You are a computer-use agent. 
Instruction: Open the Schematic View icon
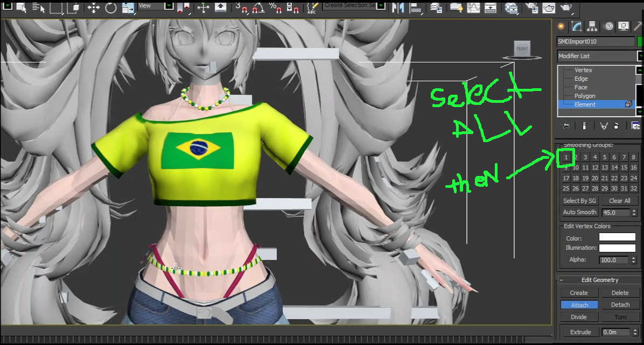(x=491, y=7)
